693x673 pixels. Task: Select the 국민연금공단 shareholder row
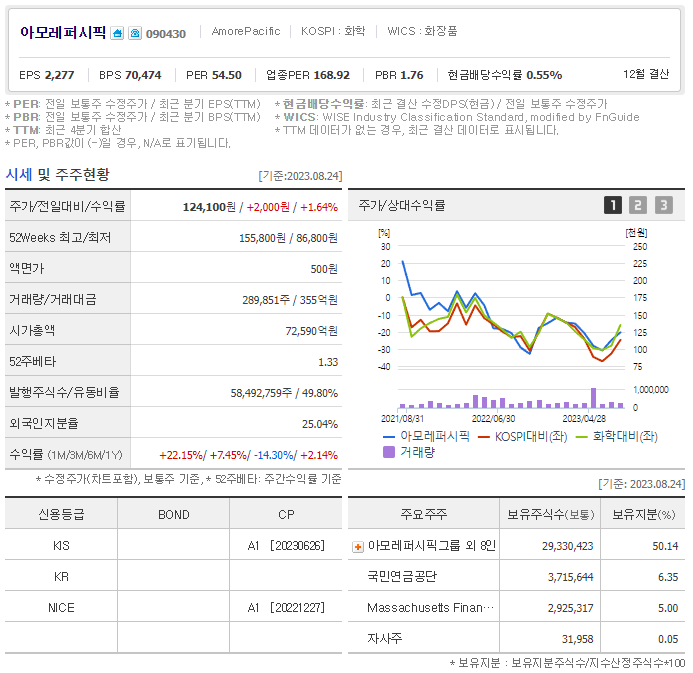[x=516, y=577]
